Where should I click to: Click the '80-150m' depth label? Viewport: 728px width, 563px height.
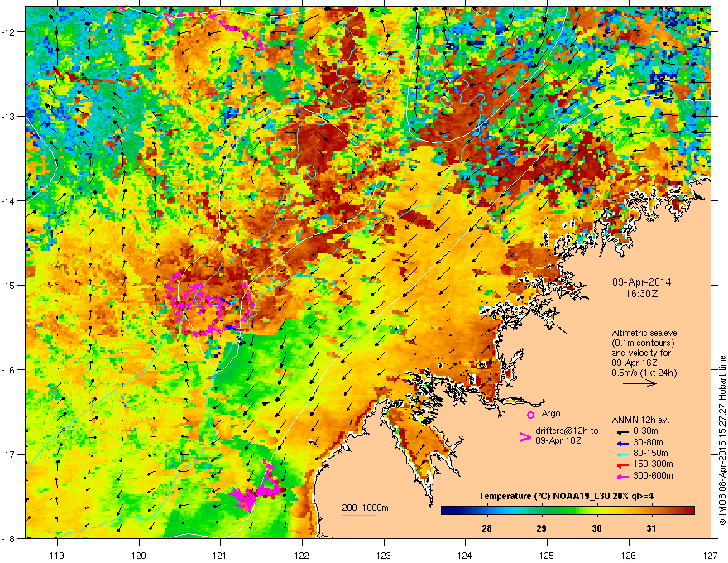click(650, 454)
